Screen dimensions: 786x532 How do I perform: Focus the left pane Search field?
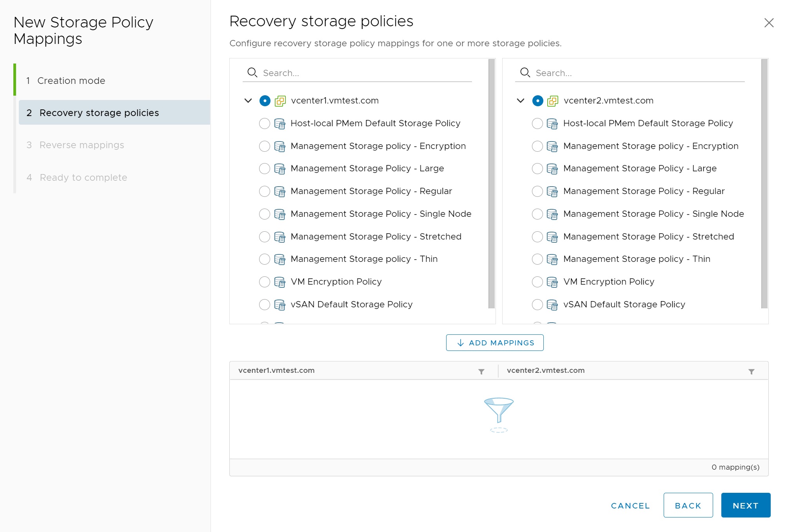coord(367,73)
